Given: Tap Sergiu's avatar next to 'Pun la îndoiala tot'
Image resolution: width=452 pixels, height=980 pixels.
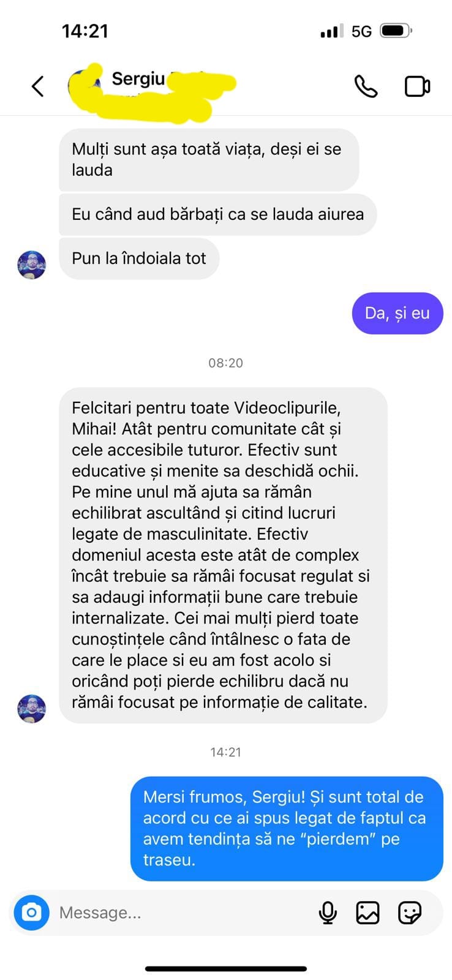Looking at the screenshot, I should (x=31, y=265).
